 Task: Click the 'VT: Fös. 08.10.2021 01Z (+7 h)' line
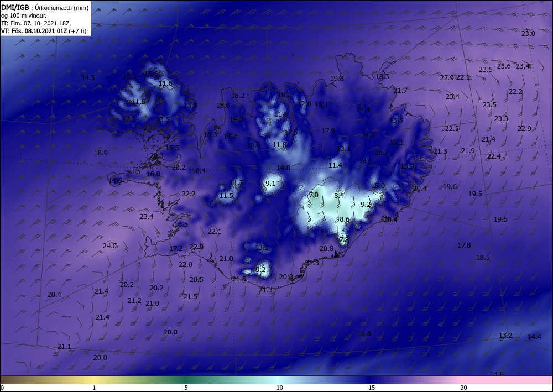[x=44, y=31]
